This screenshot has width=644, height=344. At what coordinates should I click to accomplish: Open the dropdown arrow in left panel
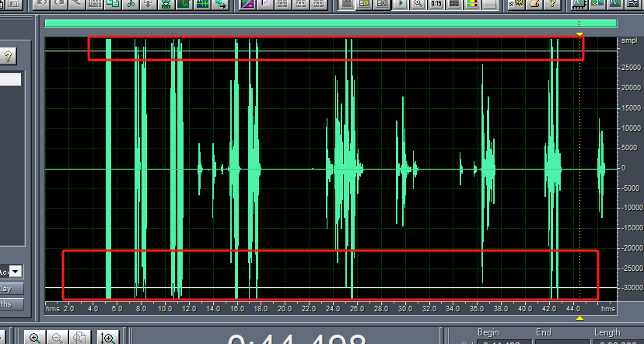point(16,272)
